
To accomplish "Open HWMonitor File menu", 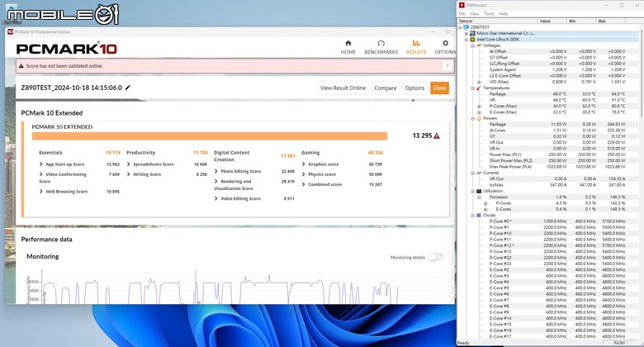I will (x=462, y=13).
